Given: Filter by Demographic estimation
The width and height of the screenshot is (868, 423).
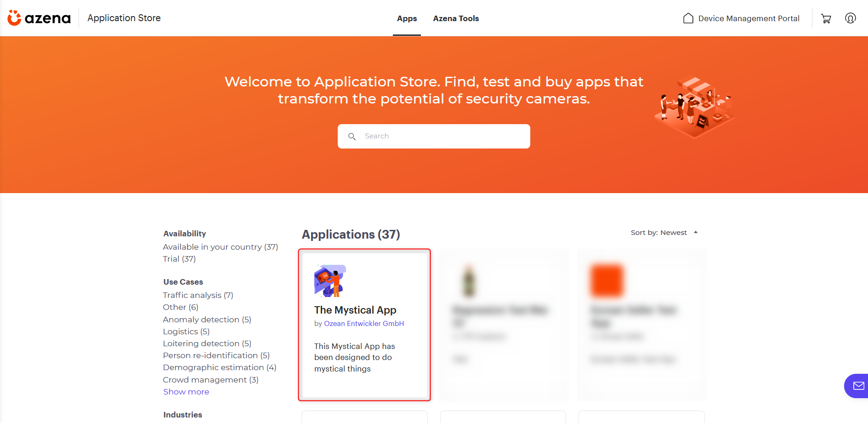Looking at the screenshot, I should [x=220, y=367].
